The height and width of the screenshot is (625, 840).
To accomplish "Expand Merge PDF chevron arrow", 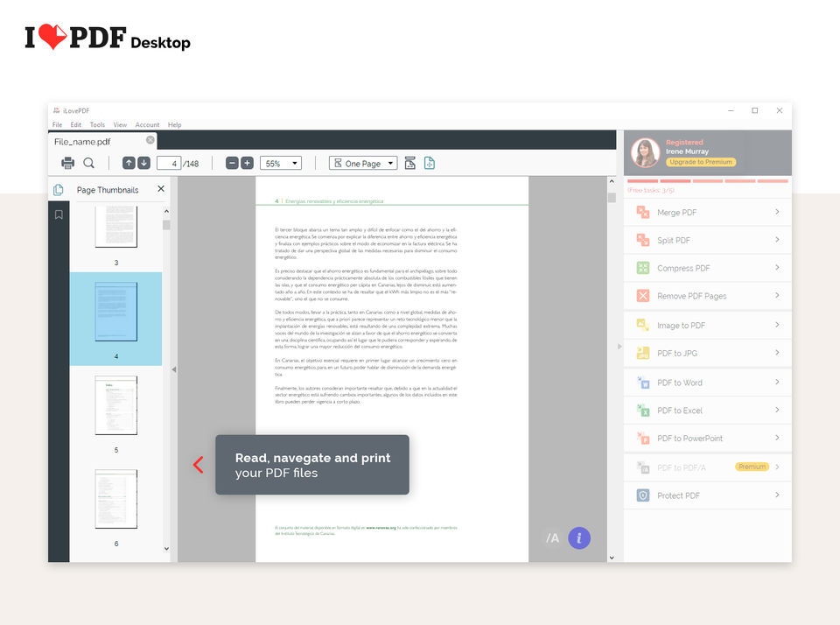I will click(777, 212).
